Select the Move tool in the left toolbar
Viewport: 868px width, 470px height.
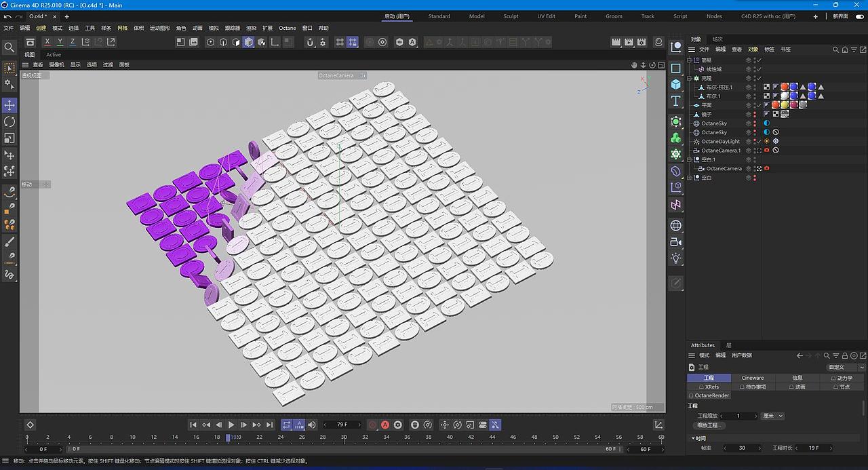point(9,105)
